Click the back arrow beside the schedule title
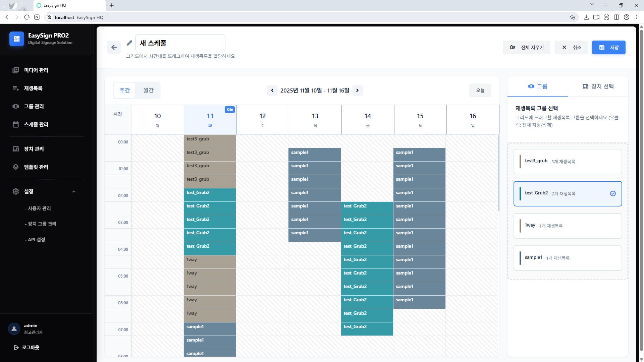This screenshot has height=362, width=644. [114, 47]
